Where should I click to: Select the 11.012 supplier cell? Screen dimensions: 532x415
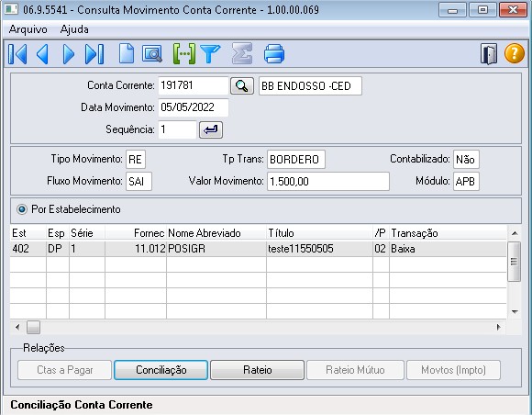(x=136, y=249)
